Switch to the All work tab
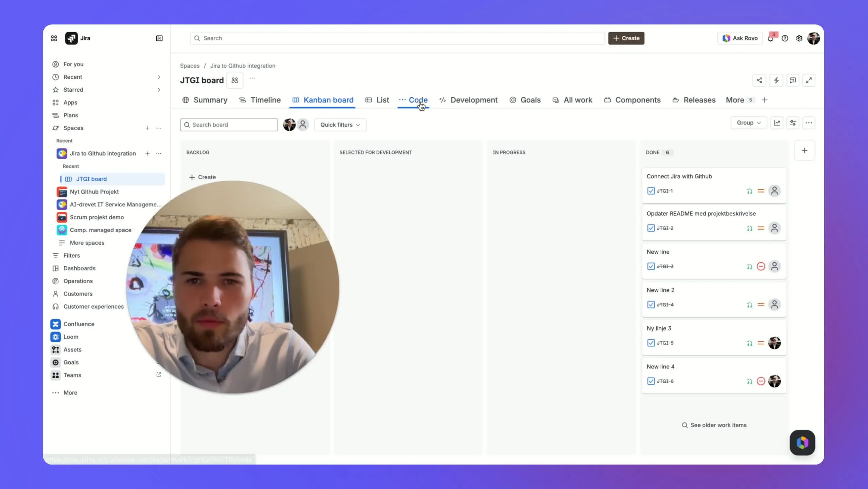Screen dimensions: 868x489 point(572,100)
